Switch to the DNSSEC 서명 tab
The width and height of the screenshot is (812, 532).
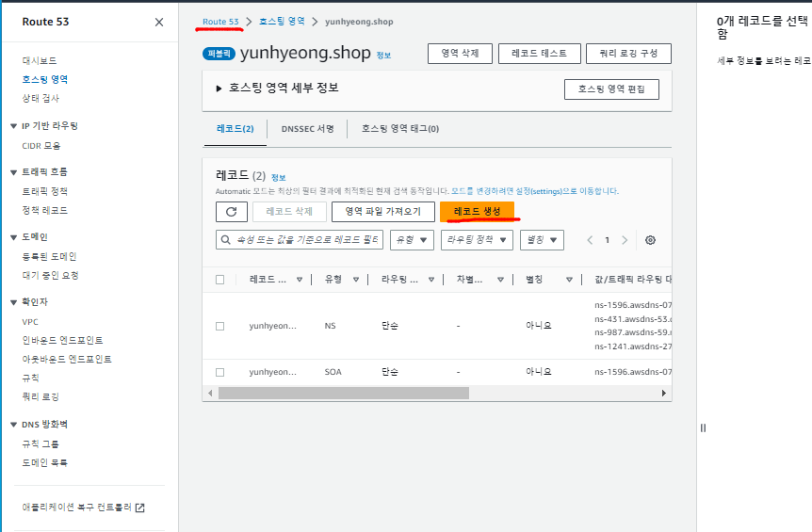click(x=307, y=129)
